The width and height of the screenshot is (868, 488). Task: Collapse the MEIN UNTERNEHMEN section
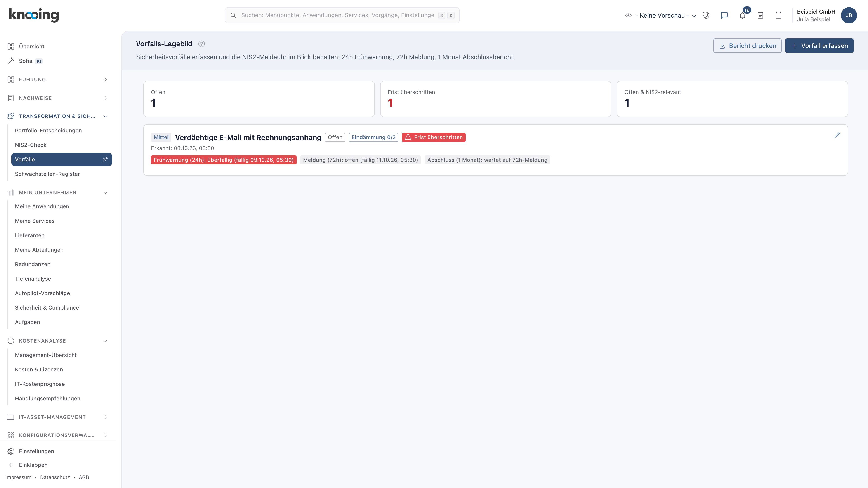point(58,193)
